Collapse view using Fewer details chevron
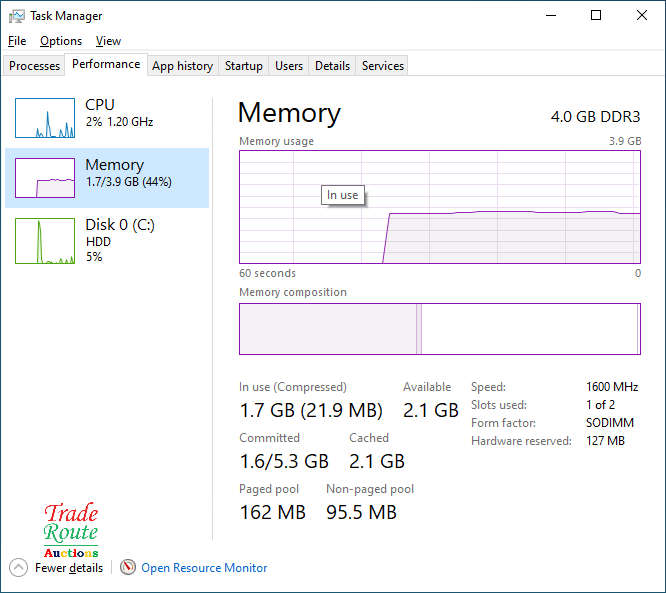666x593 pixels. pyautogui.click(x=18, y=568)
